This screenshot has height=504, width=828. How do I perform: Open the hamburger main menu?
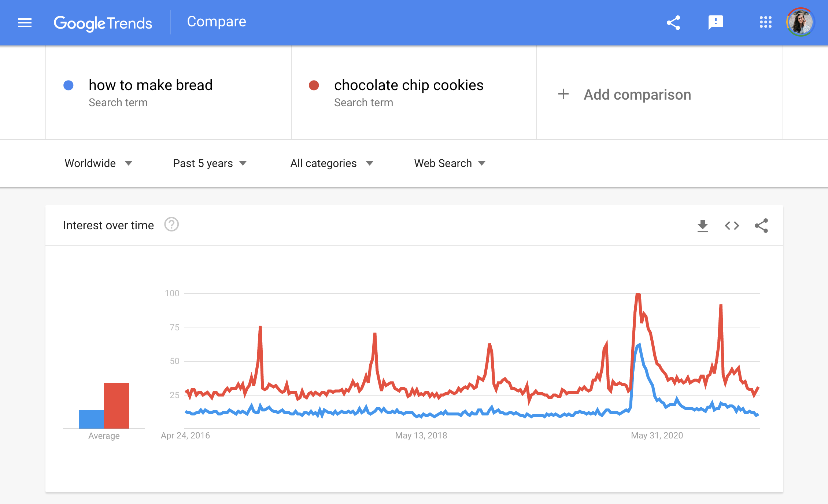pyautogui.click(x=25, y=23)
